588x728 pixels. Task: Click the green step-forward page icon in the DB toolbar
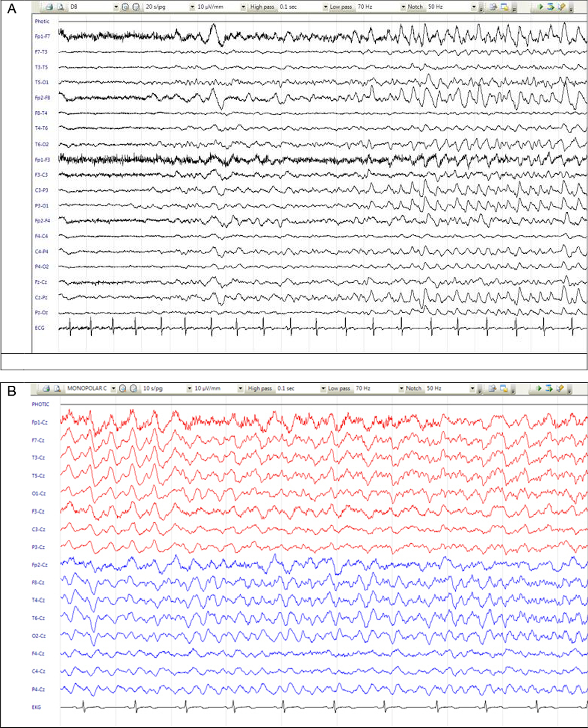click(x=550, y=7)
